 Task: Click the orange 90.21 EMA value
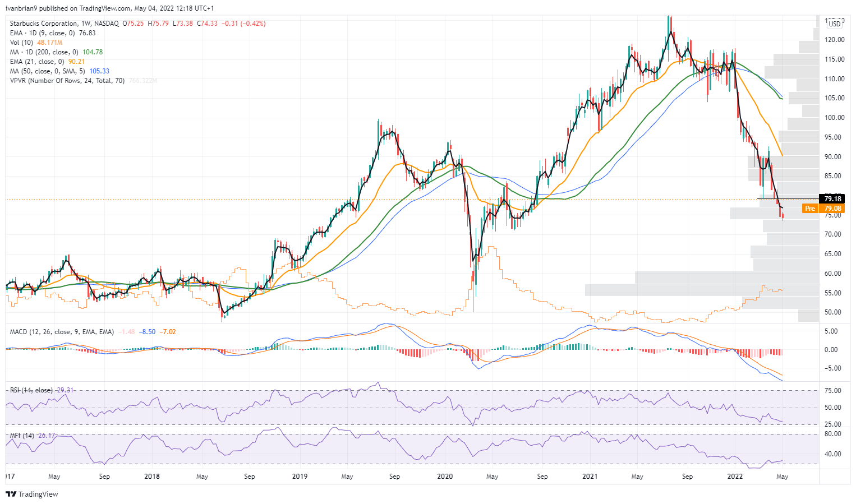[76, 62]
